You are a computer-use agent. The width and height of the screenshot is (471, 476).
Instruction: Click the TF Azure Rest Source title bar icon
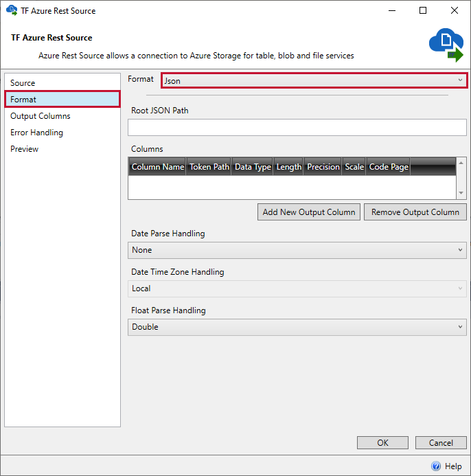[12, 10]
